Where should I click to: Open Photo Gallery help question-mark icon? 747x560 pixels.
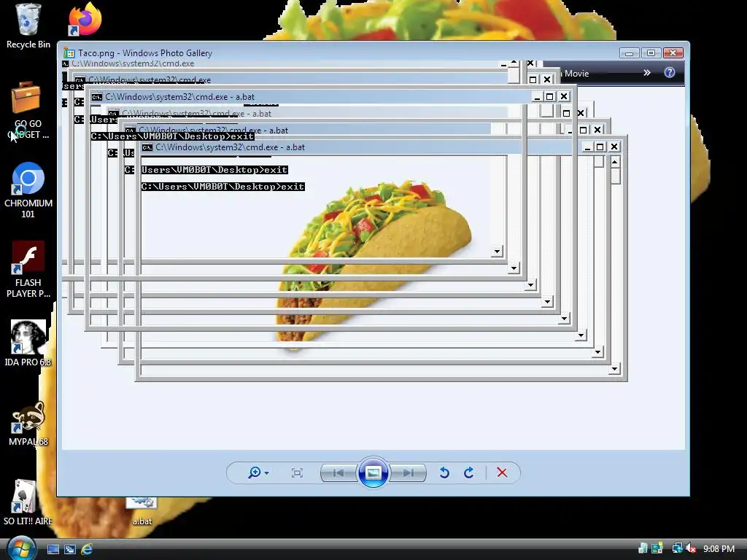[670, 72]
